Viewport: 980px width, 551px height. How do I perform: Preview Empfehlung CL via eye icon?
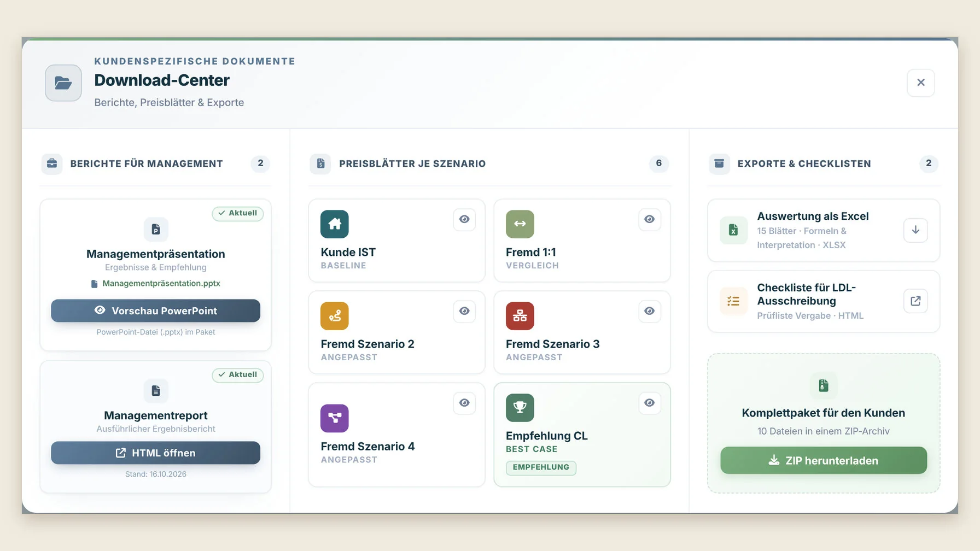(x=650, y=403)
